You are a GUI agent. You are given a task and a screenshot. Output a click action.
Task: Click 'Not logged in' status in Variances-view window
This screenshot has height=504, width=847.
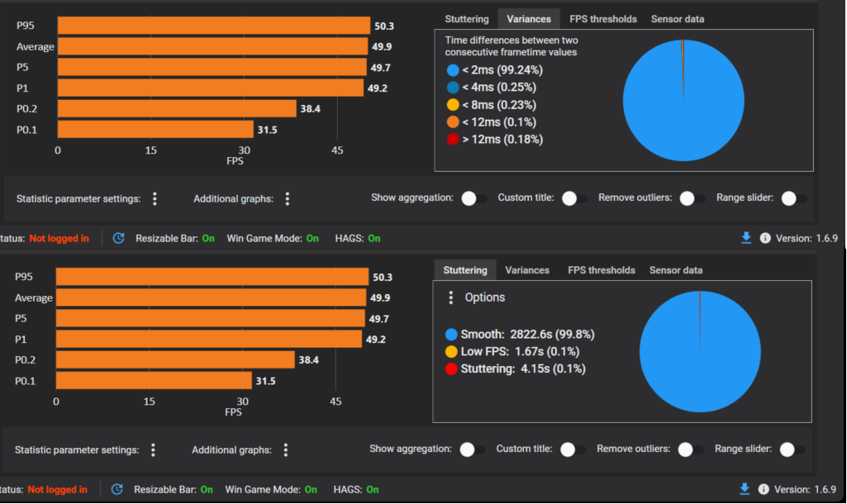[x=59, y=238]
